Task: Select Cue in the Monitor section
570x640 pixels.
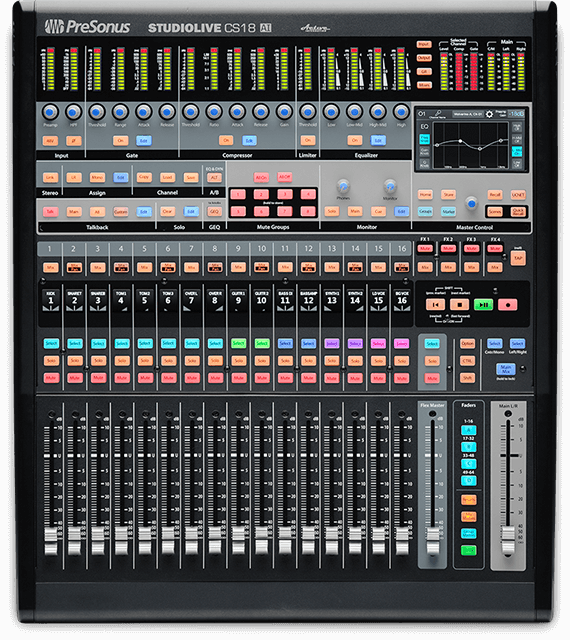Action: click(x=378, y=211)
